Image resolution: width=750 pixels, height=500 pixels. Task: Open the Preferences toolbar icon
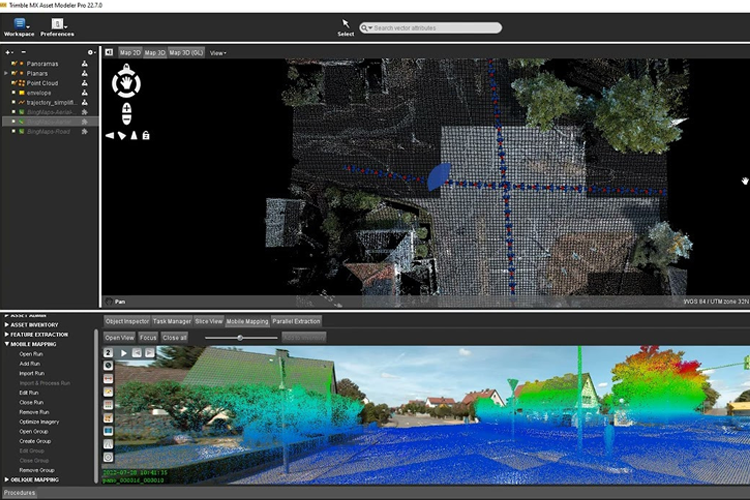point(57,23)
